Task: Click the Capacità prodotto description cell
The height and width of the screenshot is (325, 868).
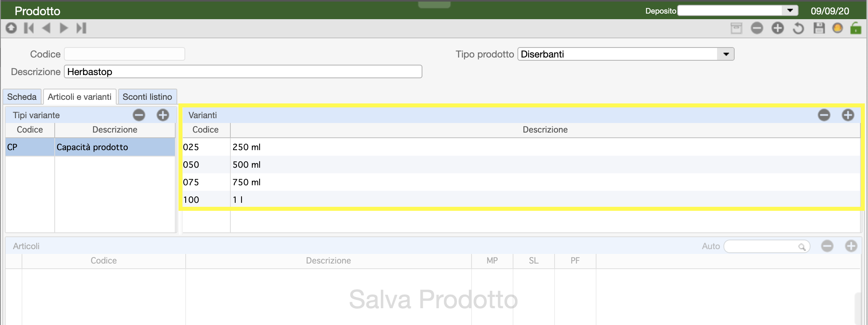Action: (115, 147)
